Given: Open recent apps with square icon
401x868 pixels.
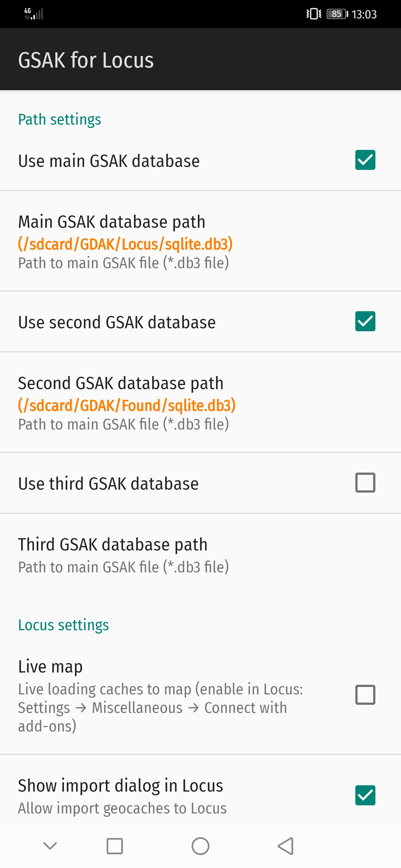Looking at the screenshot, I should [115, 846].
